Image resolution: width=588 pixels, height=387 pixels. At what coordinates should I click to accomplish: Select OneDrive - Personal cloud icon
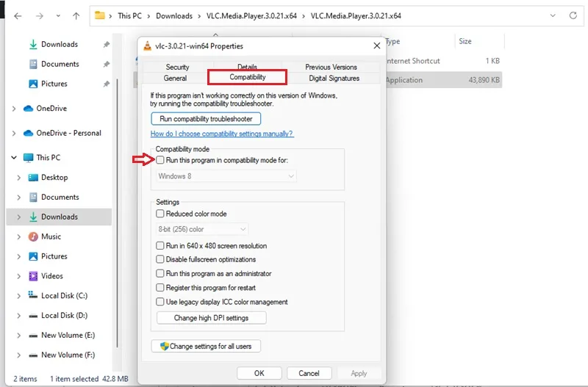(28, 133)
